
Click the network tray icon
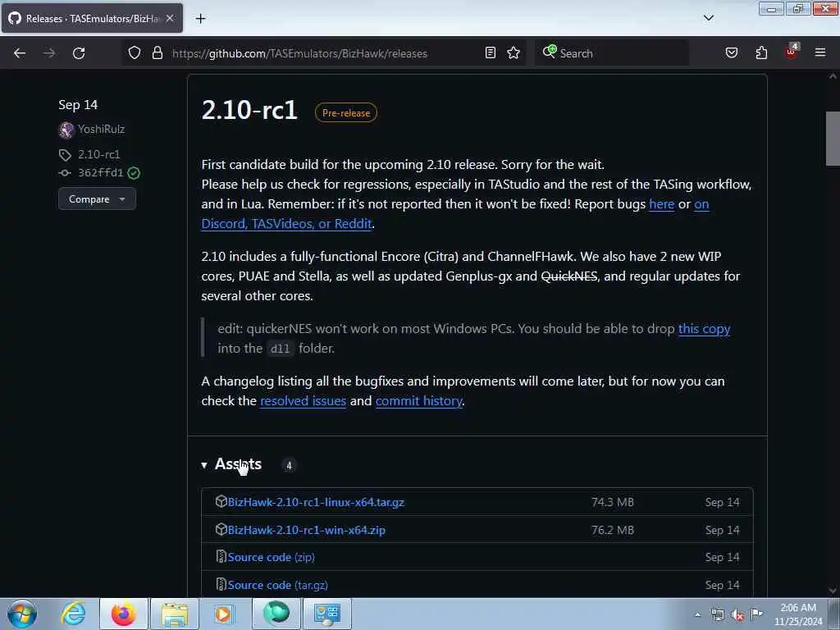[718, 615]
